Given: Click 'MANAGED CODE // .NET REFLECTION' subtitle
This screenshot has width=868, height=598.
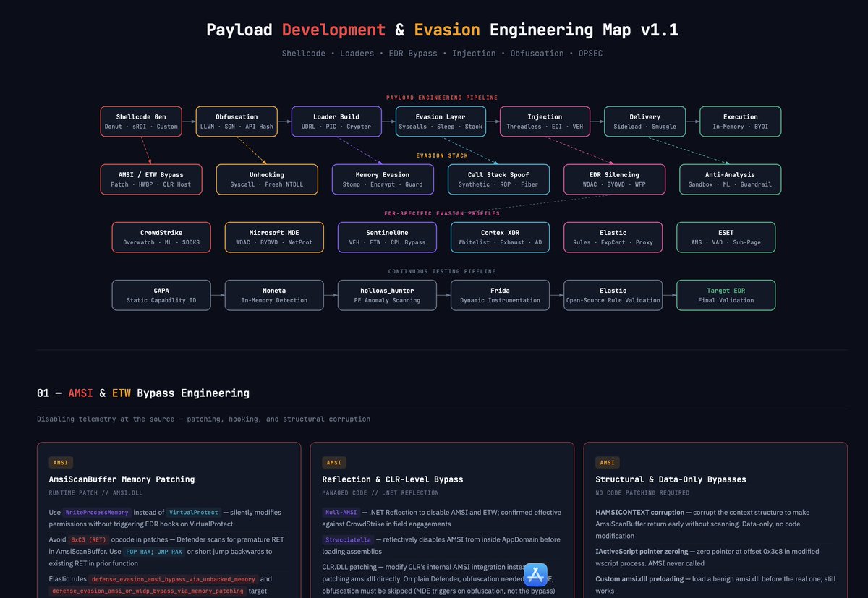Looking at the screenshot, I should 380,493.
